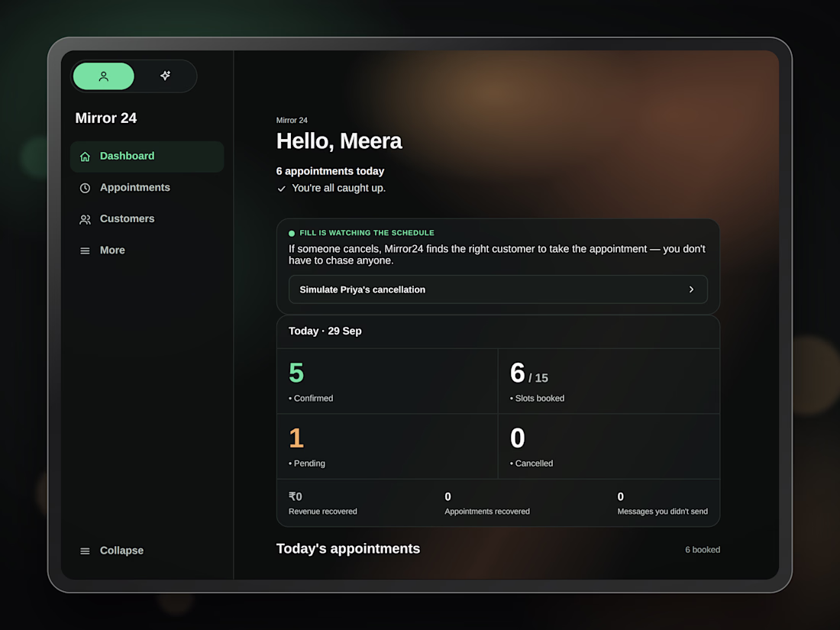Viewport: 840px width, 630px height.
Task: Select the Confirmed count card
Action: coord(387,381)
